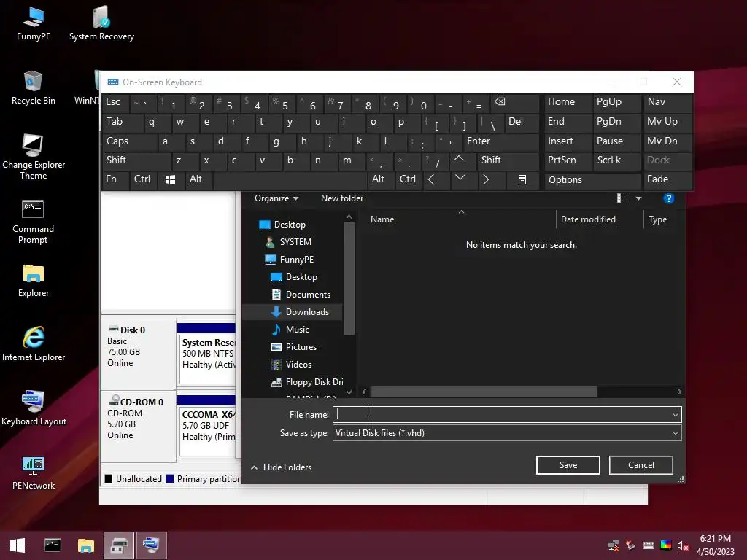
Task: Click the Enter key on keyboard
Action: coord(500,141)
